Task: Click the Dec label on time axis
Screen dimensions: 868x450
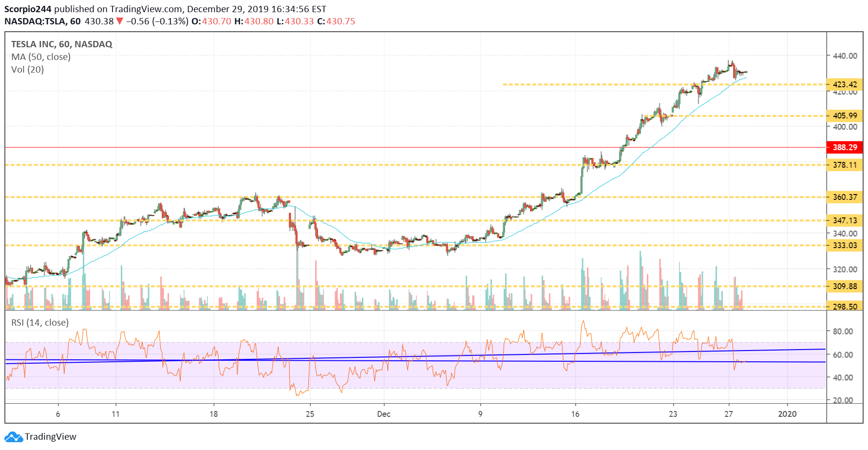Action: pos(384,414)
